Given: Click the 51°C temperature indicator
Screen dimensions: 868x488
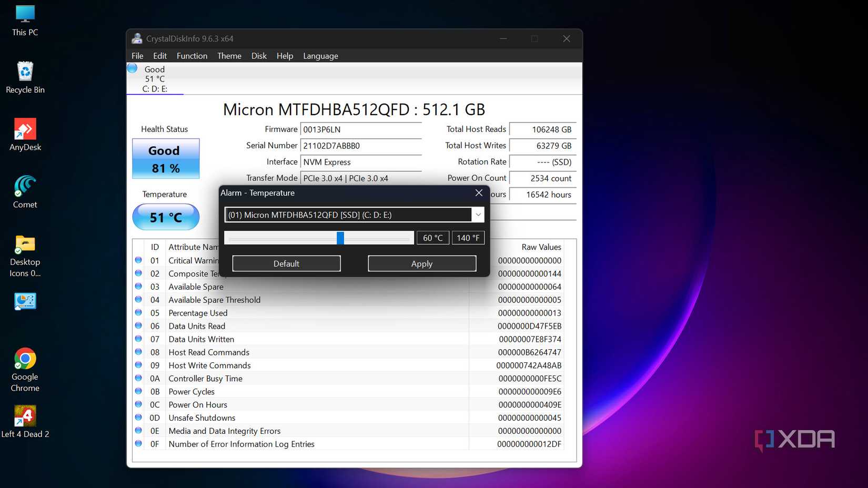Looking at the screenshot, I should (165, 217).
